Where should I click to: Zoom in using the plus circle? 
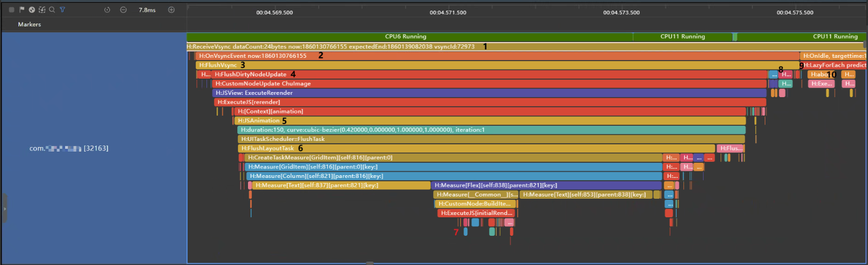(172, 10)
